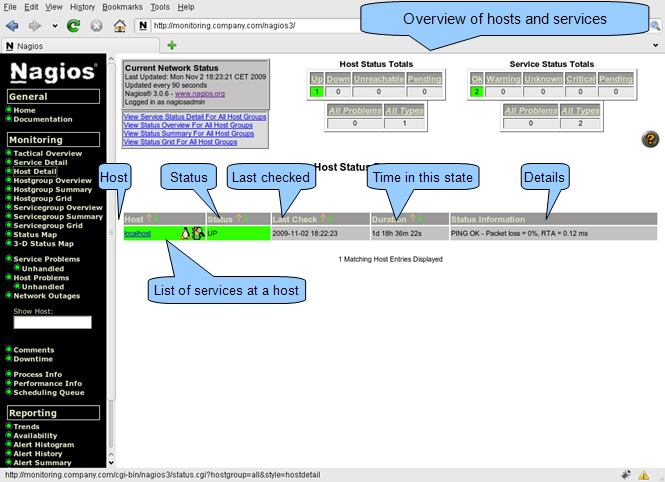Open Alert Histogram report
The width and height of the screenshot is (665, 482).
tap(44, 445)
